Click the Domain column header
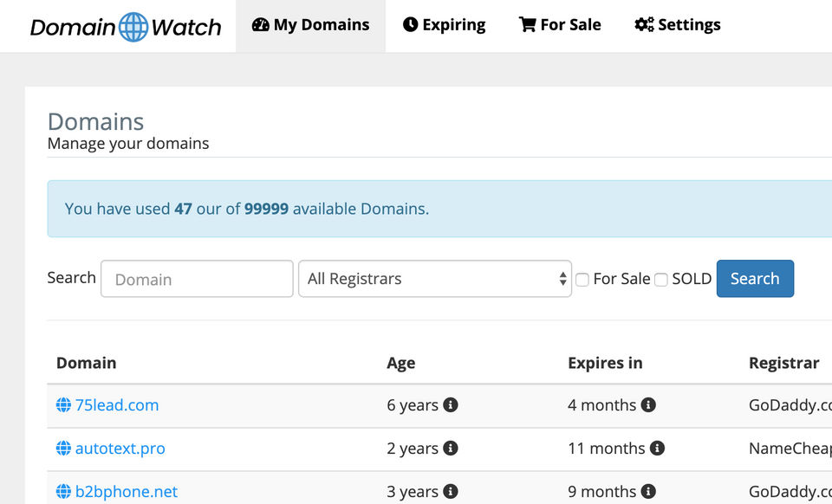The height and width of the screenshot is (504, 832). click(x=87, y=363)
